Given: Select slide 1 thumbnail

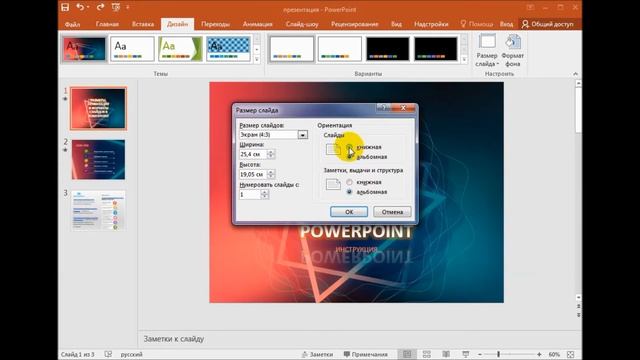Looking at the screenshot, I should (98, 109).
